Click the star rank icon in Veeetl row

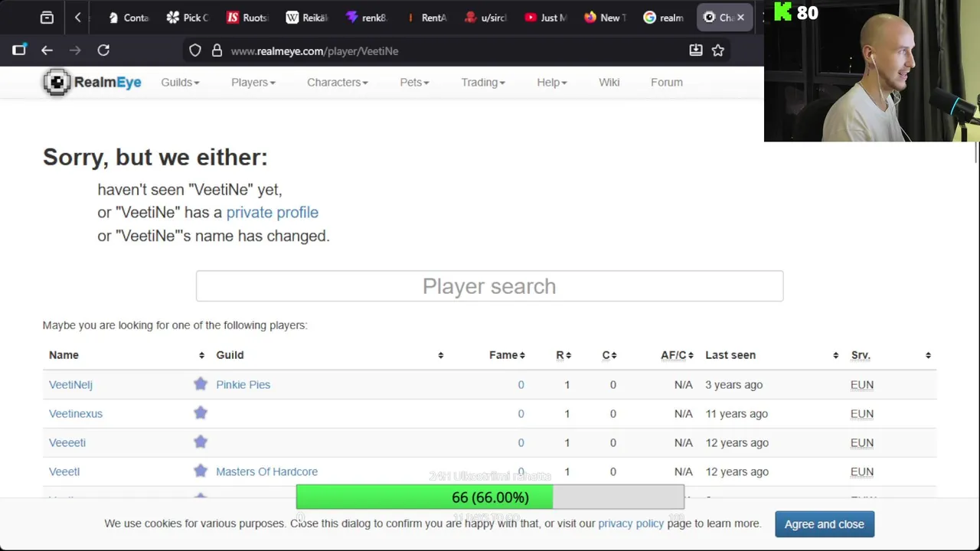click(200, 471)
